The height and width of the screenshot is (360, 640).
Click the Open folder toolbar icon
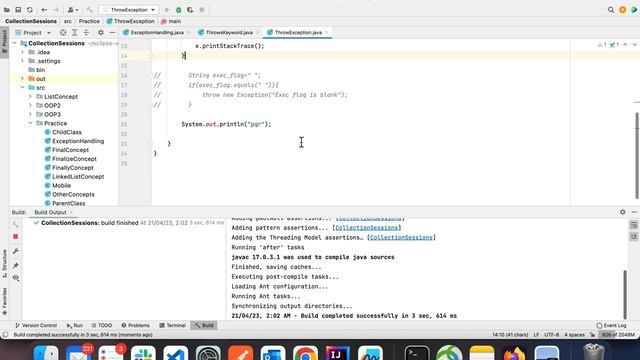[7, 10]
